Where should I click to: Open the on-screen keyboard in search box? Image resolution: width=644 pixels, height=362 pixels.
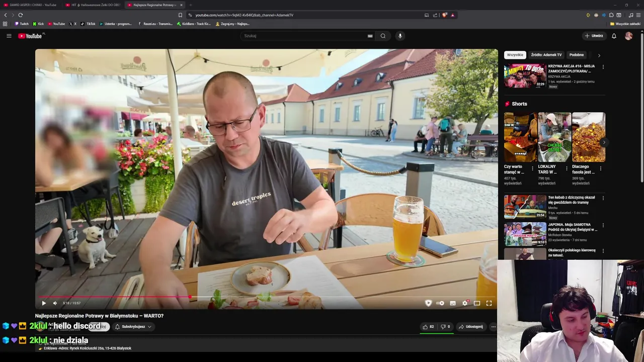click(370, 36)
